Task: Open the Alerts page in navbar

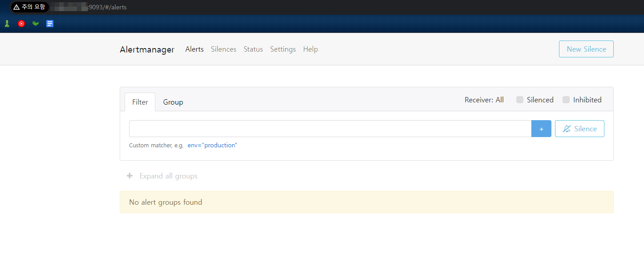Action: (x=194, y=49)
